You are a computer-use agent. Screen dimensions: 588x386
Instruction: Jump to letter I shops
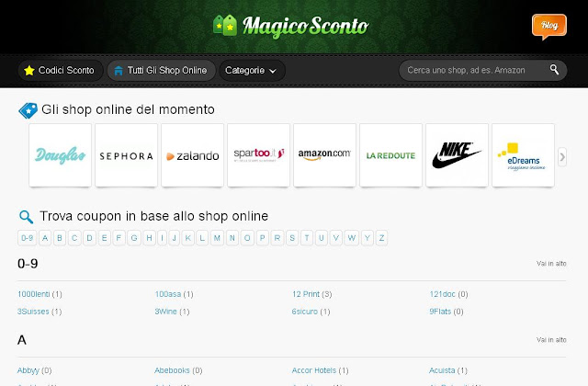pyautogui.click(x=162, y=238)
